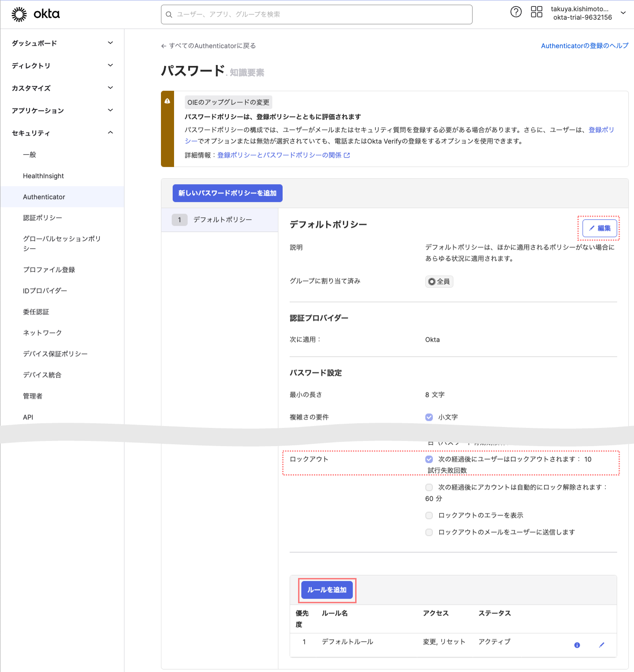The width and height of the screenshot is (634, 672).
Task: Click the info icon next to デフォルトルール
Action: [577, 645]
